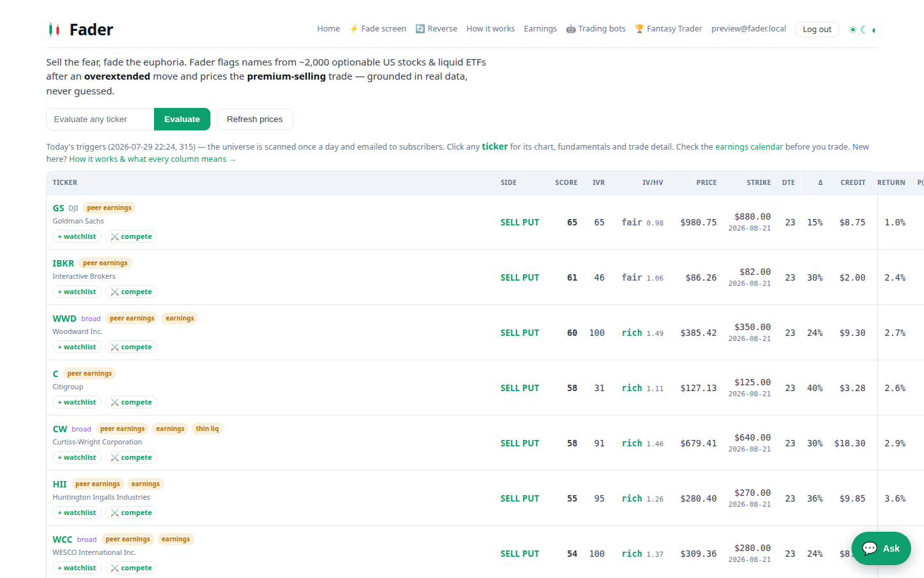The width and height of the screenshot is (924, 578).
Task: Focus the Evaluate any ticker field
Action: click(x=100, y=119)
